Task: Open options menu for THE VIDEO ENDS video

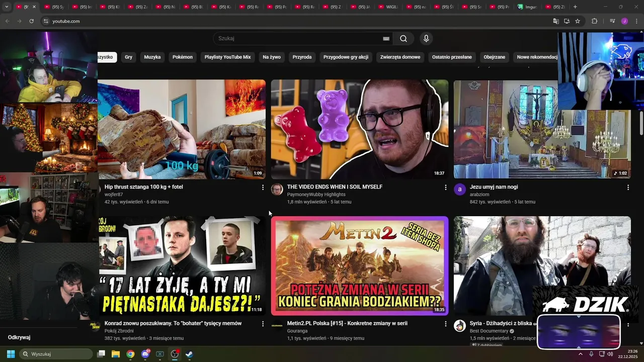Action: tap(445, 187)
